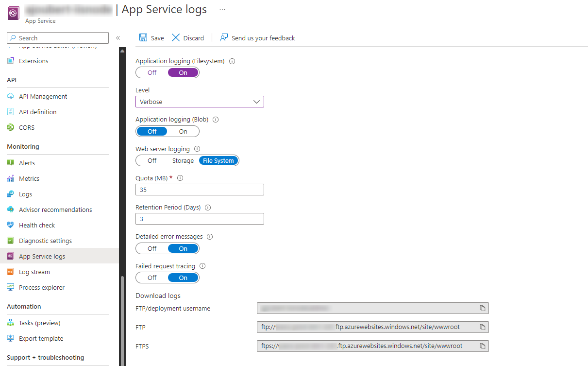The width and height of the screenshot is (588, 366).
Task: Click the Log stream sidebar icon
Action: point(11,272)
